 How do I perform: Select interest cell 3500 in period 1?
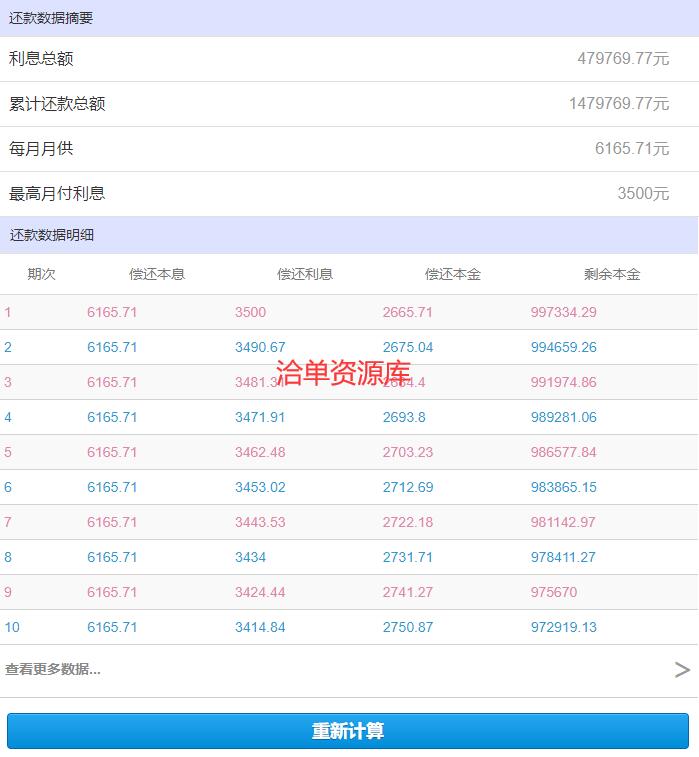pyautogui.click(x=250, y=312)
